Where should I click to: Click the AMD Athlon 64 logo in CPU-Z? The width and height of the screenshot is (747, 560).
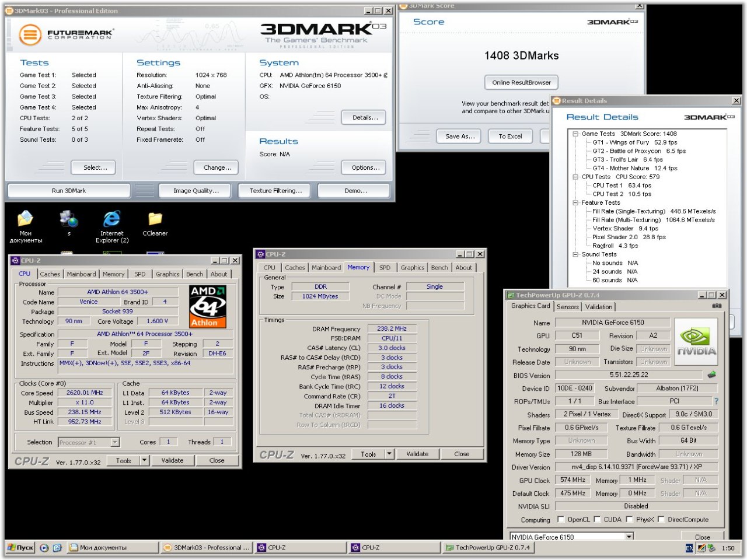pos(208,306)
